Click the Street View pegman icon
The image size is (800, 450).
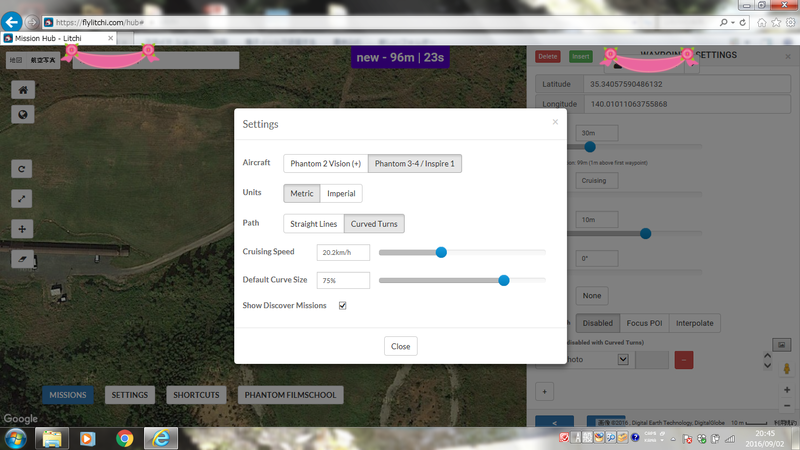point(787,368)
